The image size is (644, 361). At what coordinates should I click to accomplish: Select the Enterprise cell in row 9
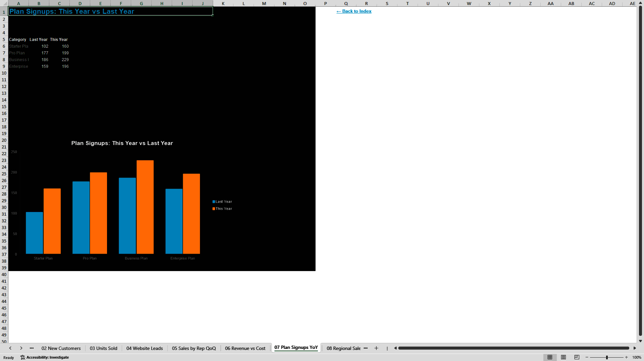click(x=18, y=66)
